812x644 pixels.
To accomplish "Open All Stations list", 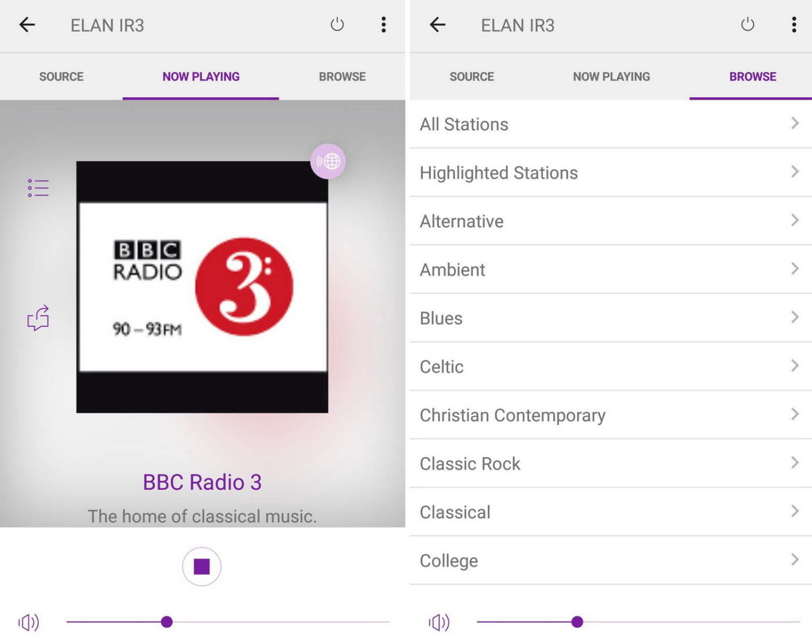I will point(611,124).
